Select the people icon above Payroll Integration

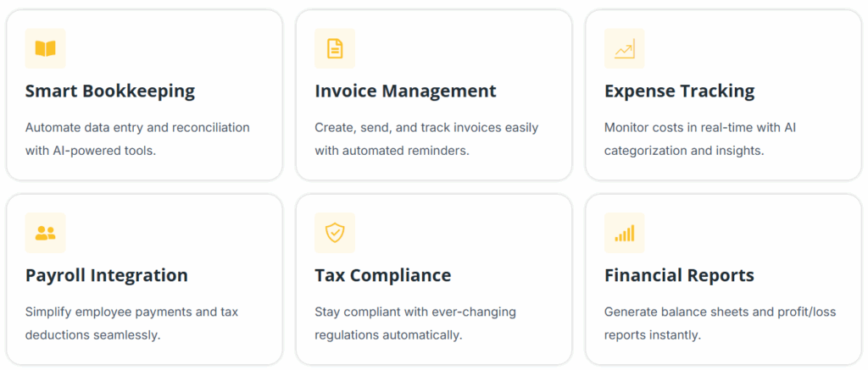(45, 233)
